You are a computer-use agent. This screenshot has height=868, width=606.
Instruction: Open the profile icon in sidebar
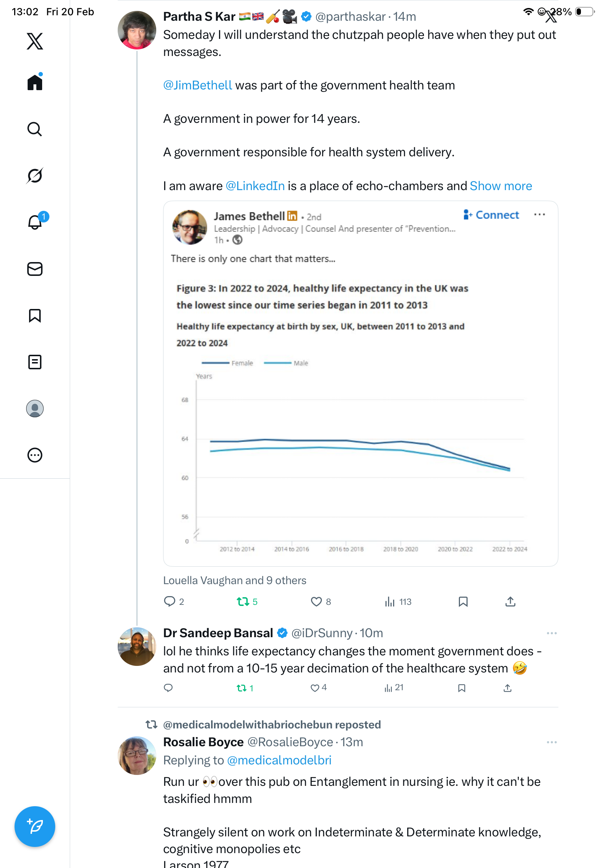point(35,409)
